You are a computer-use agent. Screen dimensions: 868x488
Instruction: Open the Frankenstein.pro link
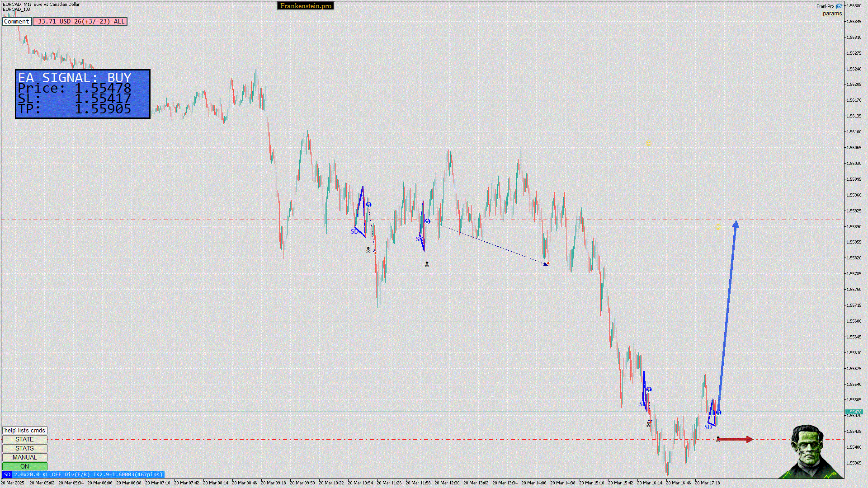pos(306,6)
